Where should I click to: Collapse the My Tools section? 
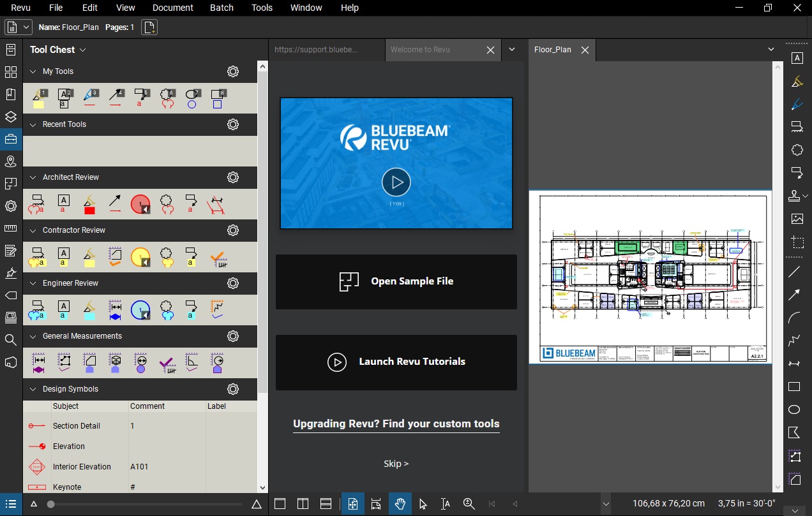pos(34,71)
